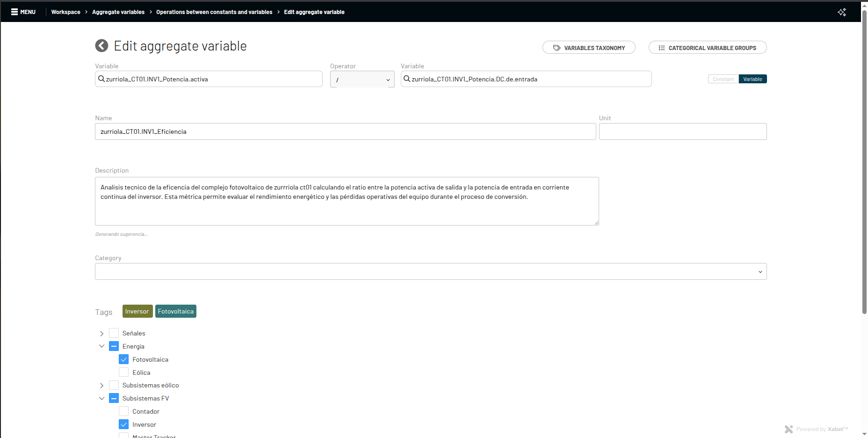Collapse the Energía tree node
Screen dimensions: 868x438
(101, 346)
